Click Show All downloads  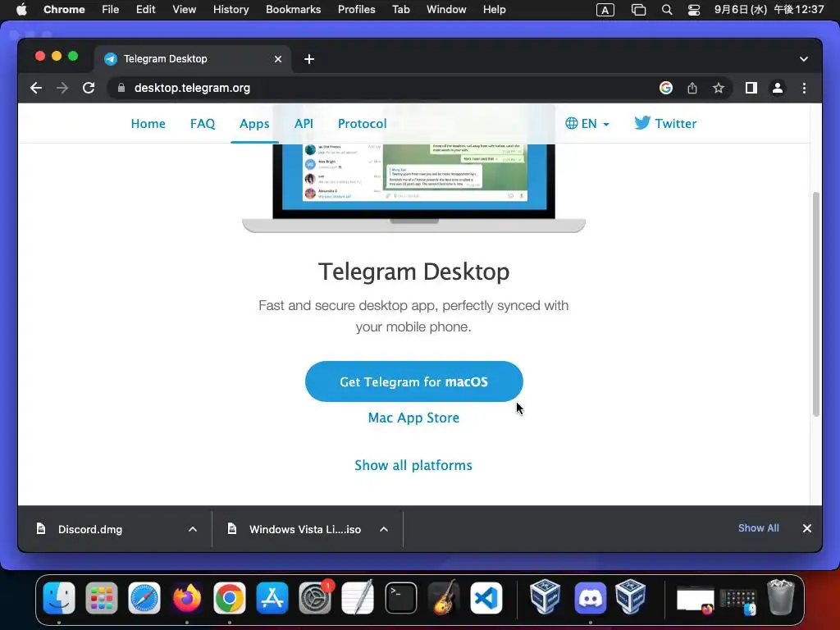click(759, 528)
